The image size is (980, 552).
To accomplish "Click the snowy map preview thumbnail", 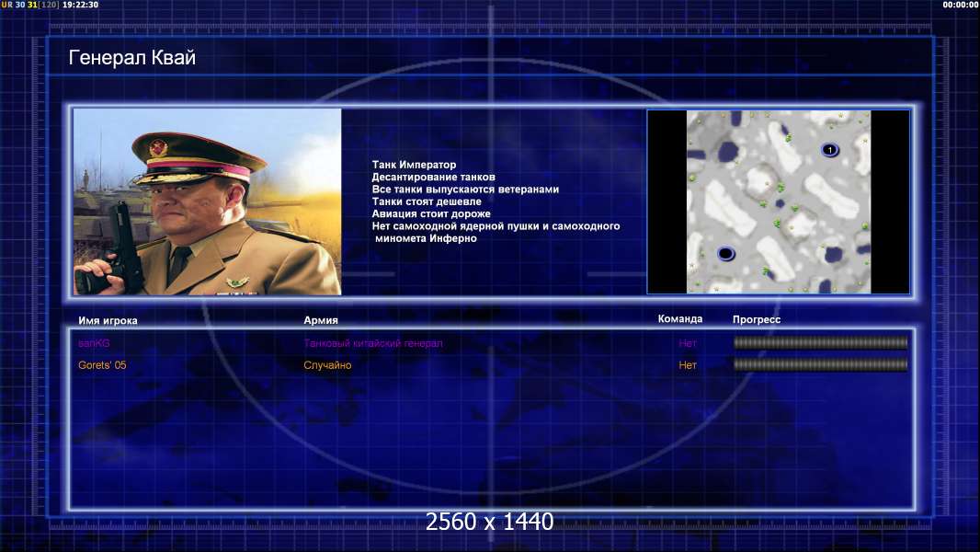I will click(778, 201).
